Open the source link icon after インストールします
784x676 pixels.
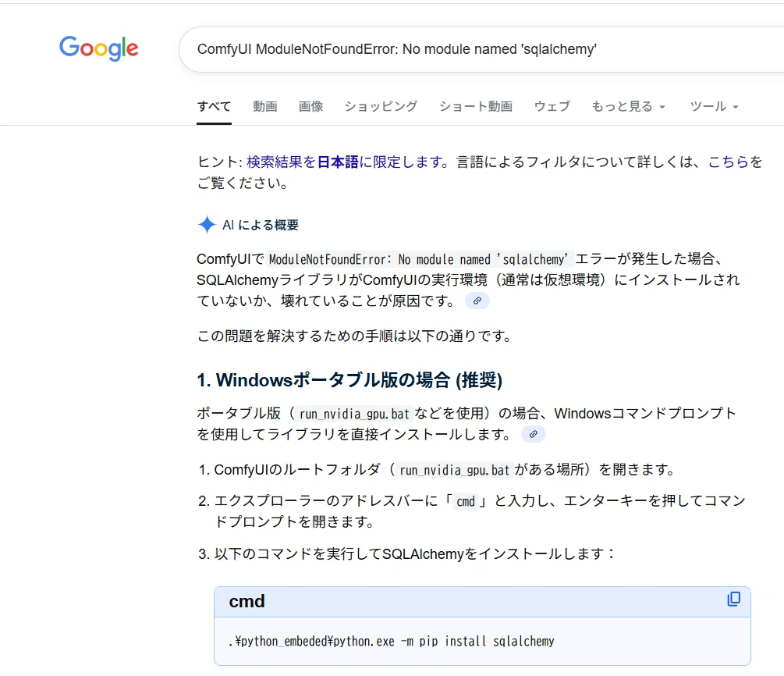[x=533, y=434]
